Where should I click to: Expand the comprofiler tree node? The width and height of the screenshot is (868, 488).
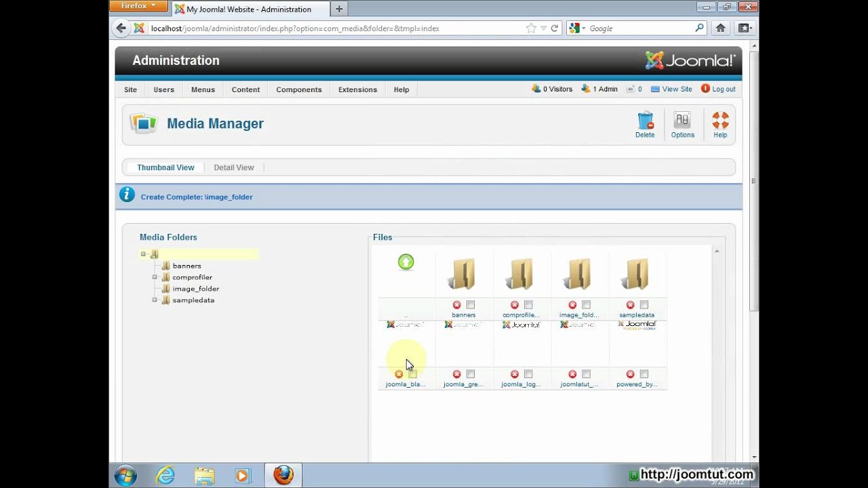(x=155, y=277)
